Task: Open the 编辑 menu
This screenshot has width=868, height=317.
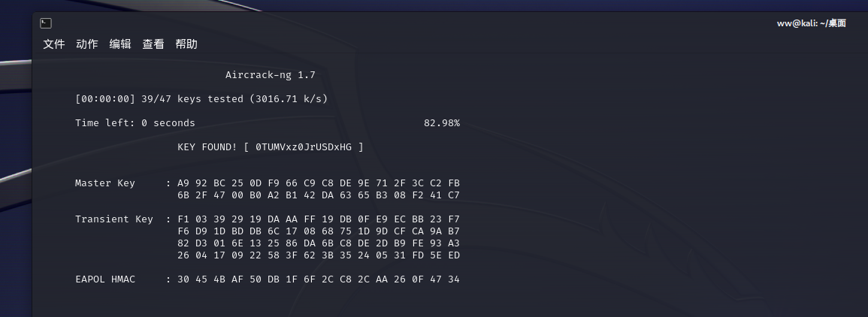Action: click(120, 44)
